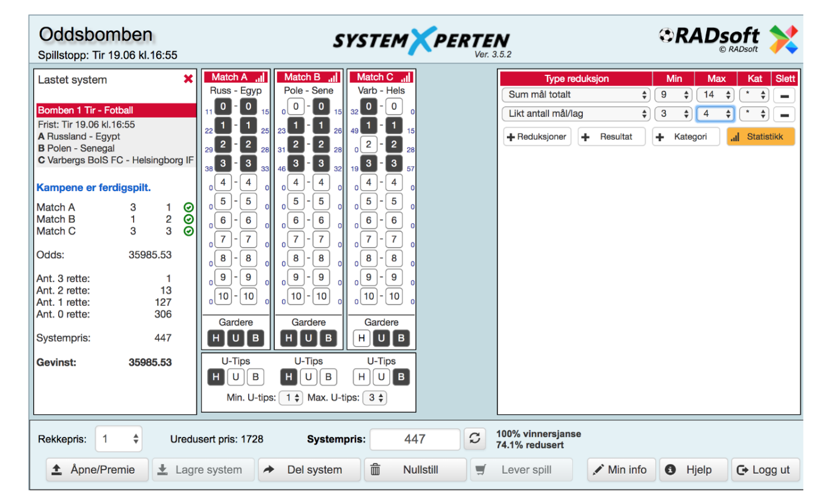Click the disabled Lagre system button
Screen dimensions: 831x504
tap(203, 470)
